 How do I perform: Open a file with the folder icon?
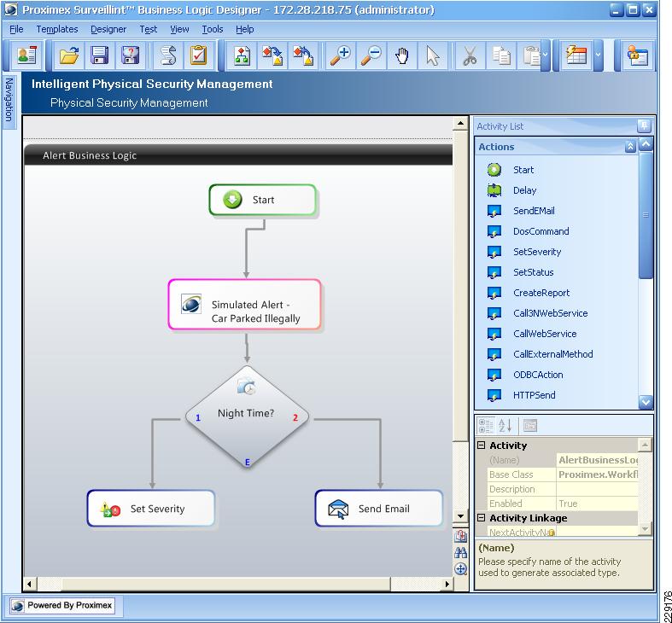point(69,55)
